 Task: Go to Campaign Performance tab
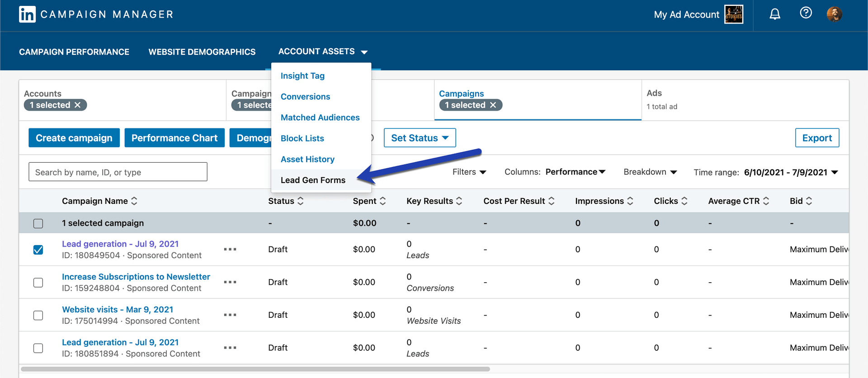[74, 52]
